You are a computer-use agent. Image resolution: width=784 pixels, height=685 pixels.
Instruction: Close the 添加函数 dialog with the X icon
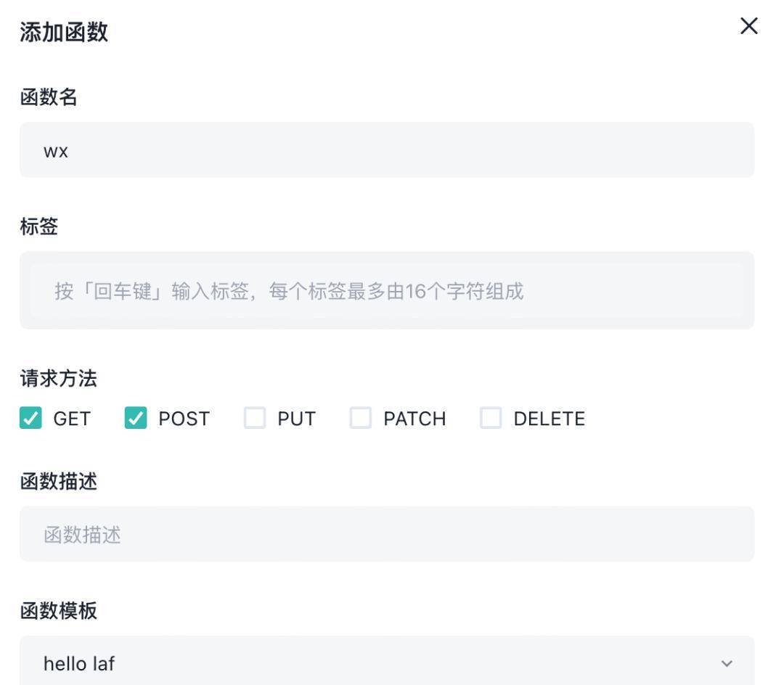748,26
